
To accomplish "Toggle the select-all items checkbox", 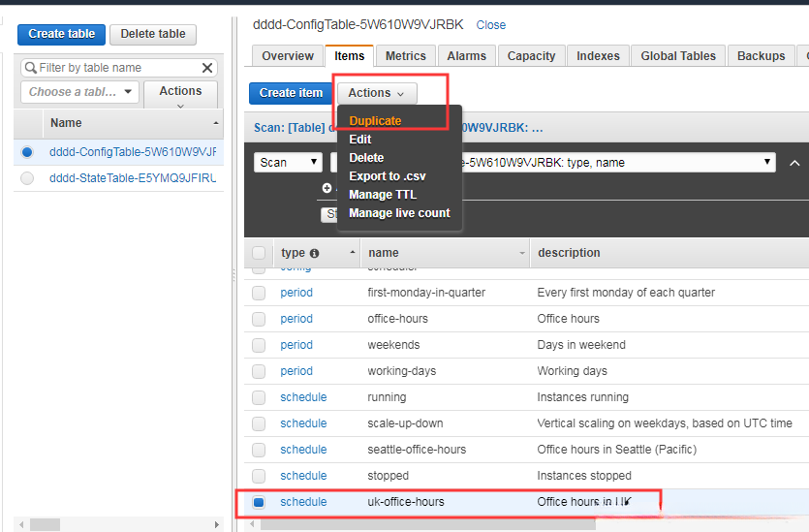I will point(259,253).
